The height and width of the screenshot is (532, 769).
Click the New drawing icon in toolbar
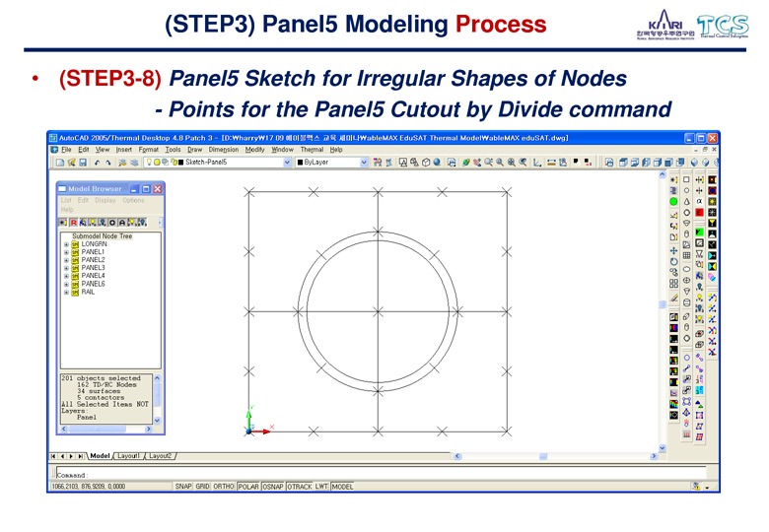[60, 163]
